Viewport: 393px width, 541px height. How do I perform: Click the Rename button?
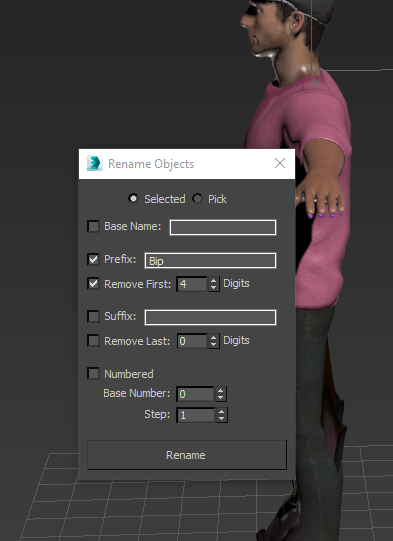coord(187,455)
